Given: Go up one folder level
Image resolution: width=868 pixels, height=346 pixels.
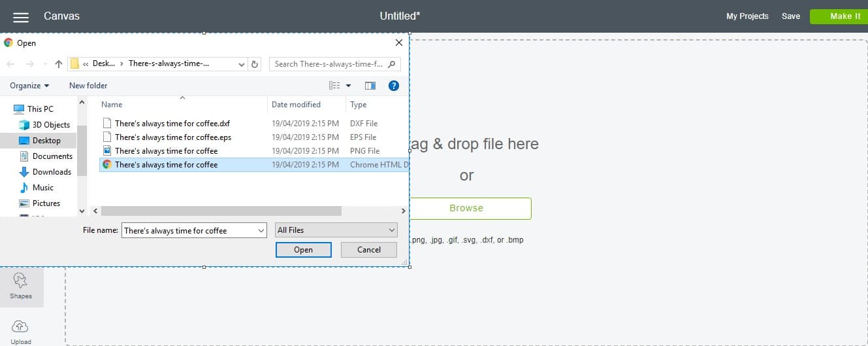Looking at the screenshot, I should point(59,64).
